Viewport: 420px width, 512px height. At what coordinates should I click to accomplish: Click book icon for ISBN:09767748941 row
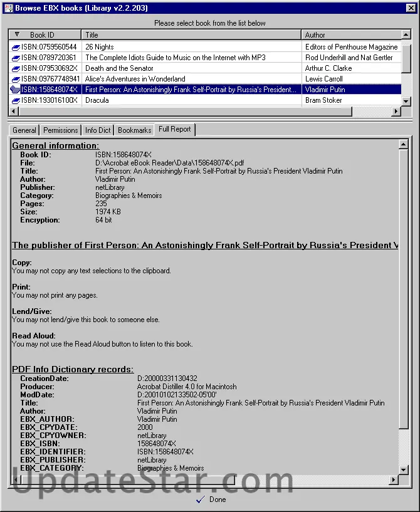point(16,80)
